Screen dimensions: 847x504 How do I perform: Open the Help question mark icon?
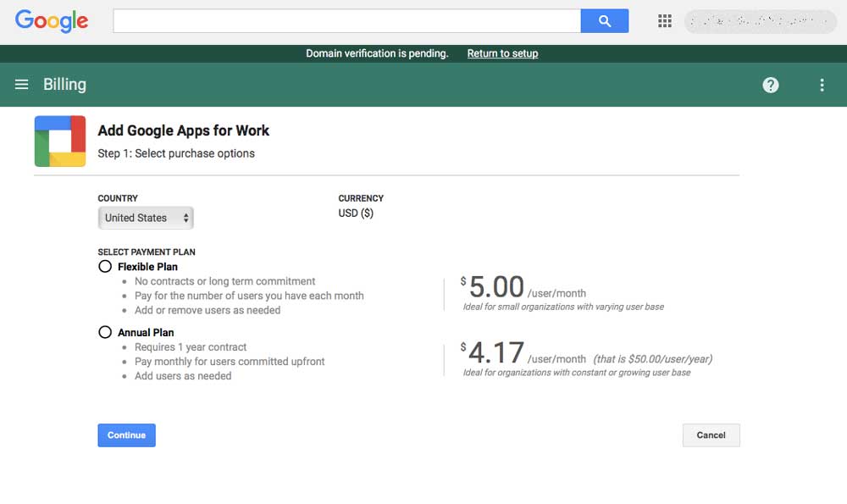click(x=770, y=85)
